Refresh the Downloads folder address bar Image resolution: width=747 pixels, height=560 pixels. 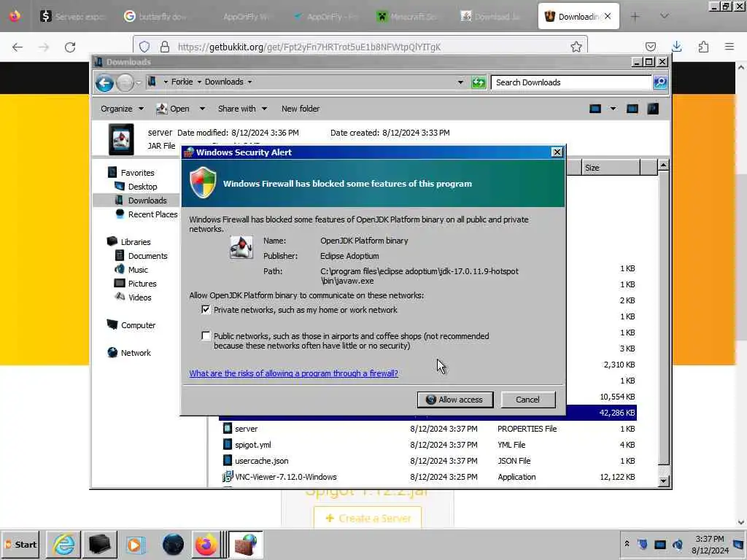pos(479,82)
